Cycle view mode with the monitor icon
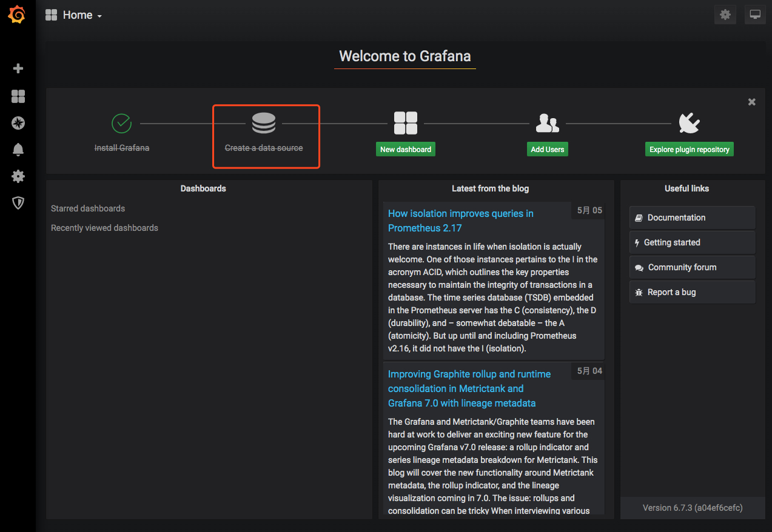This screenshot has height=532, width=772. click(x=755, y=15)
